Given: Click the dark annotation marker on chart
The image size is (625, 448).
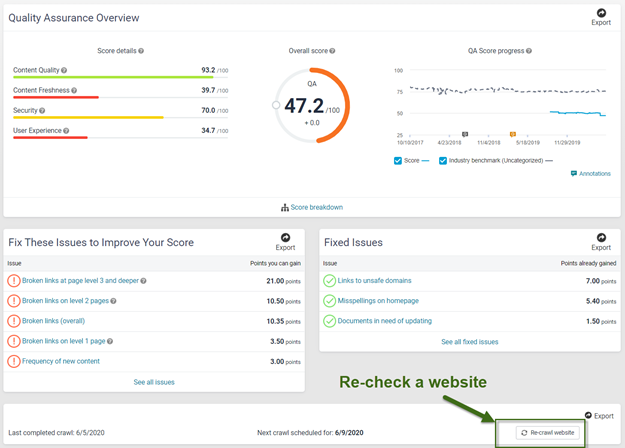Looking at the screenshot, I should (465, 134).
